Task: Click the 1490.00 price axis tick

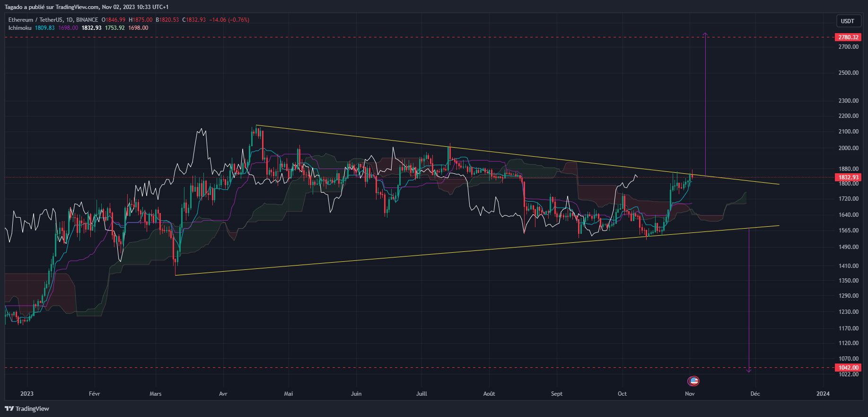Action: [849, 247]
